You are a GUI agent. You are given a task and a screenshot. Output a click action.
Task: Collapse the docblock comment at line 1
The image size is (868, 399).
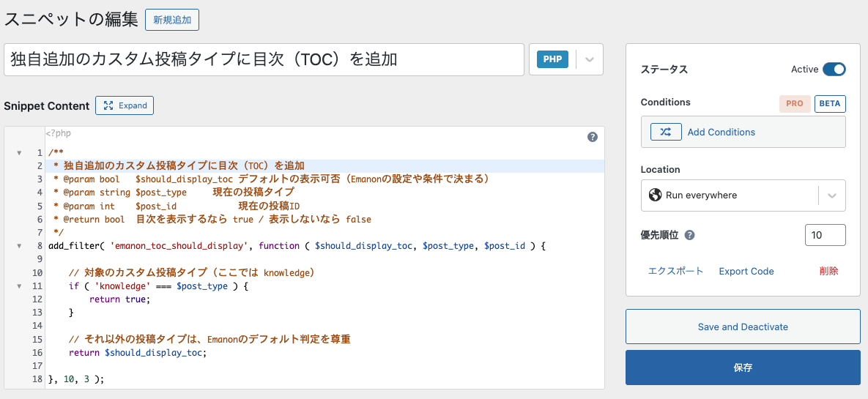click(19, 153)
